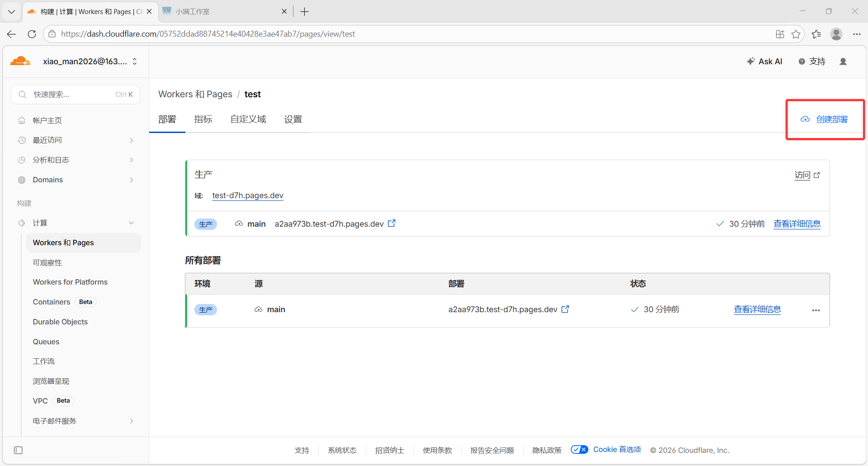Open 帐户主页 in the sidebar
Image resolution: width=868 pixels, height=466 pixels.
47,120
